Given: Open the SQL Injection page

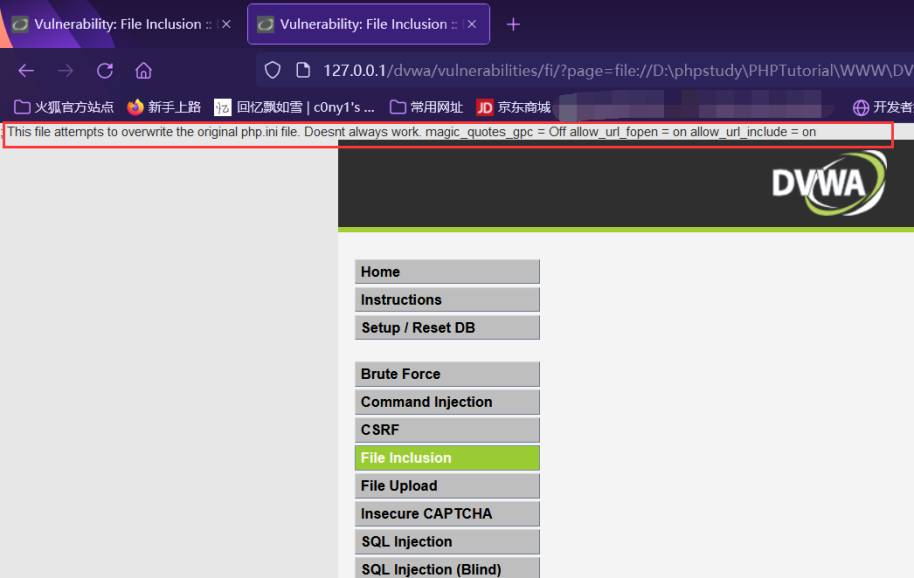Looking at the screenshot, I should (447, 542).
